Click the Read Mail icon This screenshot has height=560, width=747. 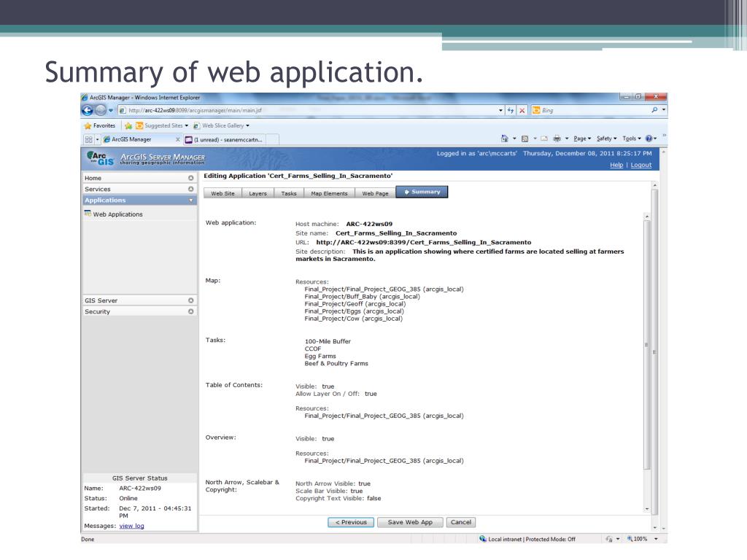(x=543, y=139)
